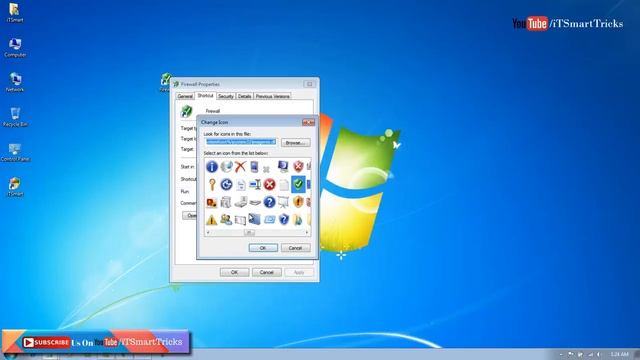Choose the flat gray drive icon
This screenshot has height=360, width=640.
(x=255, y=202)
